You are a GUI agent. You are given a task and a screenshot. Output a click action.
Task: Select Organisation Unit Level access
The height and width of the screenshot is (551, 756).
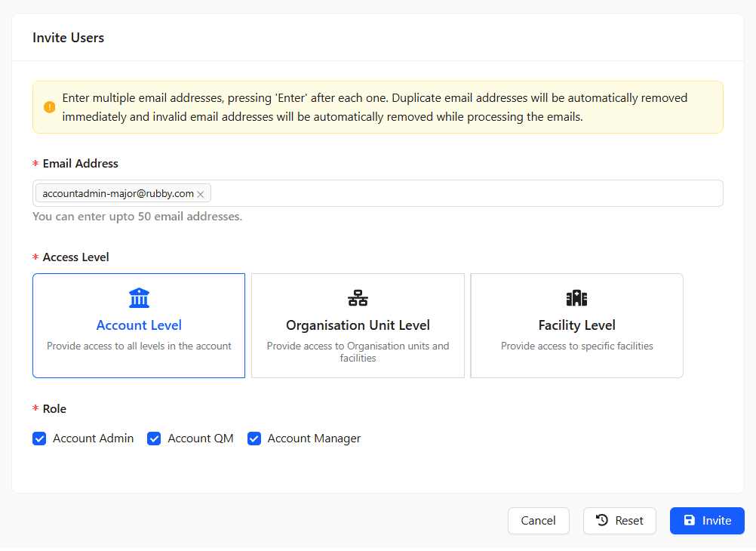(357, 325)
